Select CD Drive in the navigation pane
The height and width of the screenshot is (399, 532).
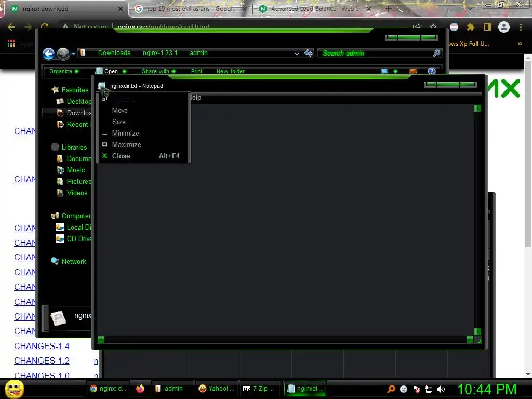point(74,238)
